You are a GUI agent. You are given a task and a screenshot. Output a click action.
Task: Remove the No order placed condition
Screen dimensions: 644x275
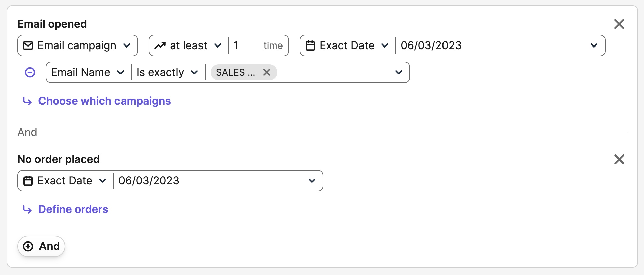point(619,159)
